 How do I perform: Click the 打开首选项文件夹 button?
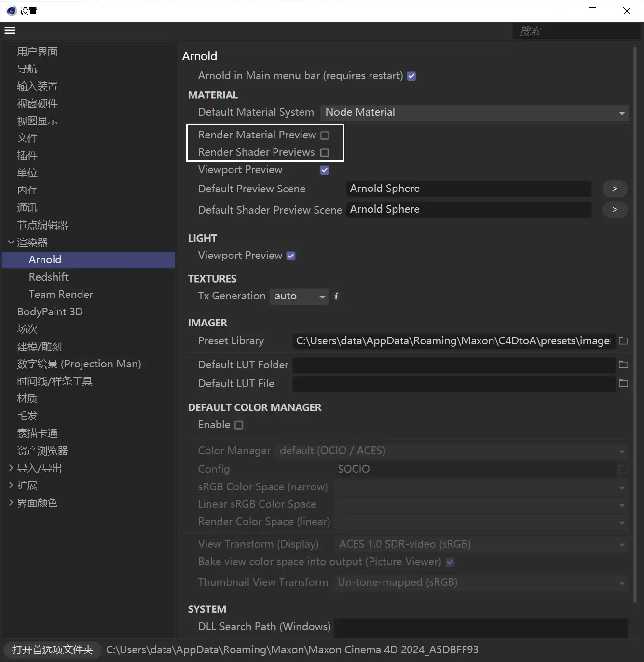52,649
